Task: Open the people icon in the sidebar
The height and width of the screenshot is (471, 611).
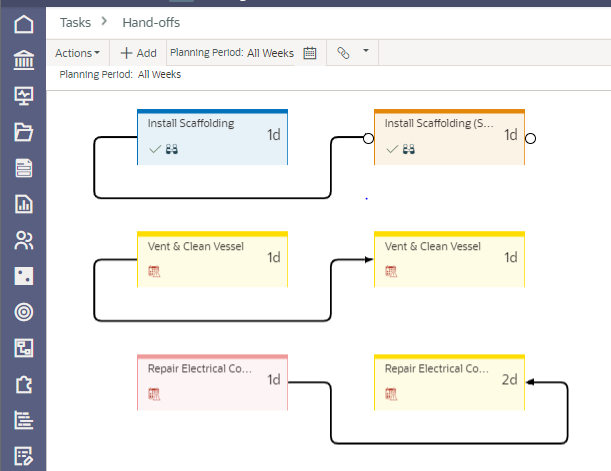Action: [x=23, y=240]
